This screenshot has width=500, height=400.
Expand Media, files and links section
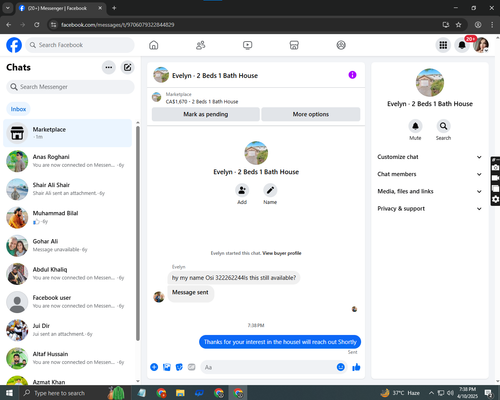[430, 191]
